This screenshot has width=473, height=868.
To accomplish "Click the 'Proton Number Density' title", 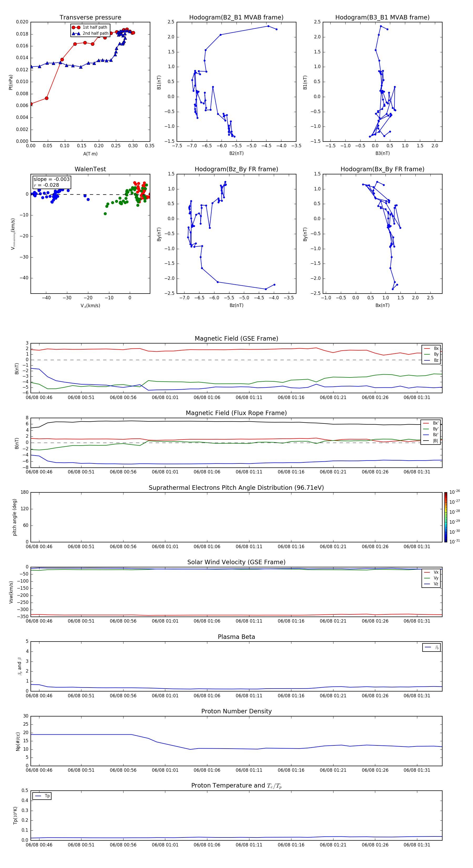I will pyautogui.click(x=236, y=711).
